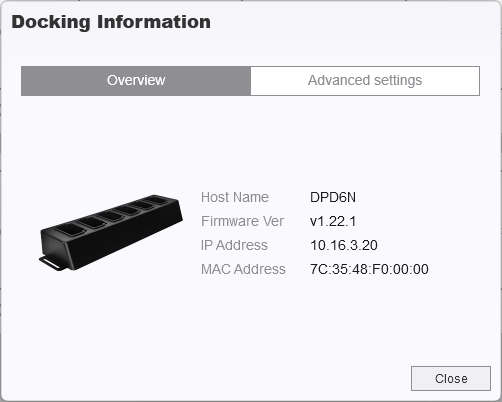This screenshot has width=502, height=402.
Task: Click the second slot from left on dock
Action: tap(90, 222)
